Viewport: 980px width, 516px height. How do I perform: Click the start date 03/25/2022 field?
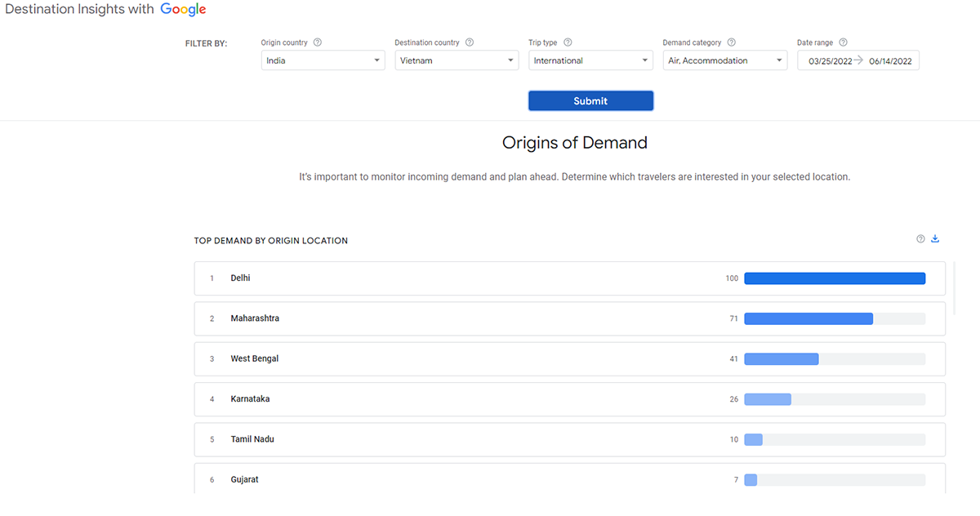829,61
